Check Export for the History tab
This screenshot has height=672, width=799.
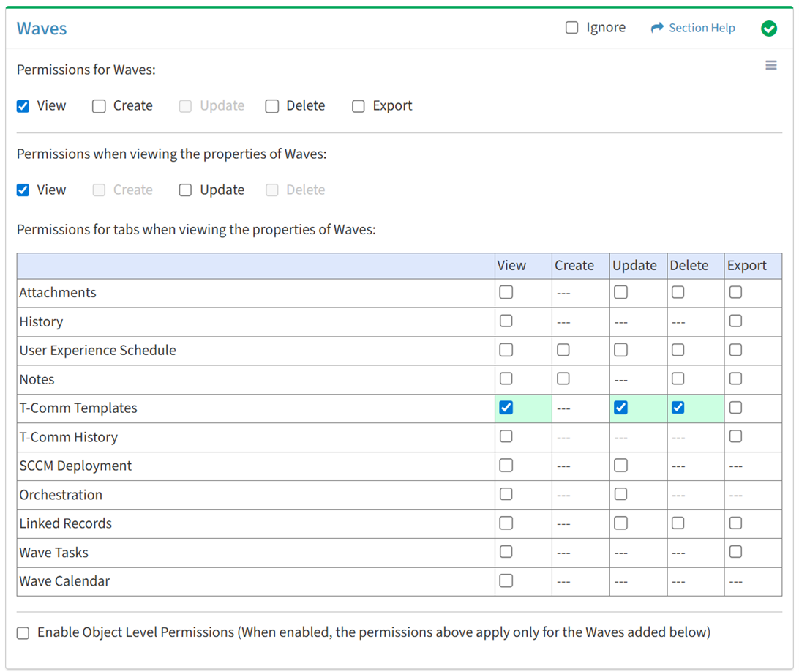click(x=735, y=321)
